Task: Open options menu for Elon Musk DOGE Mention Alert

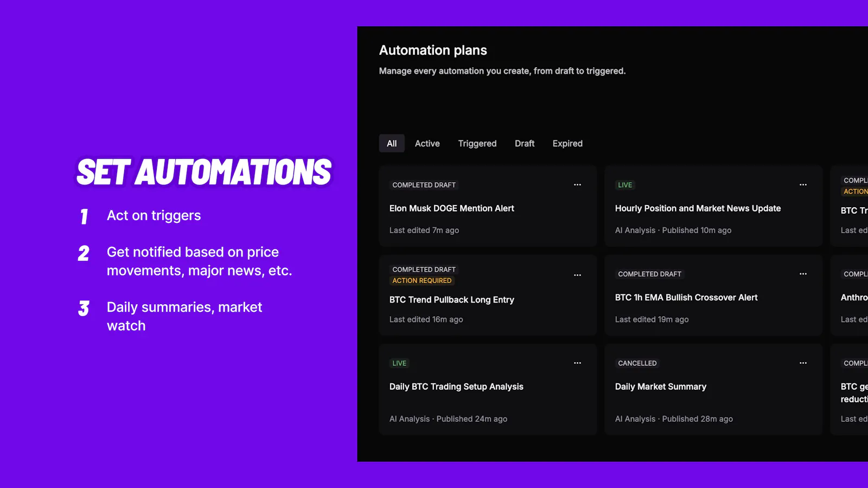Action: click(577, 185)
